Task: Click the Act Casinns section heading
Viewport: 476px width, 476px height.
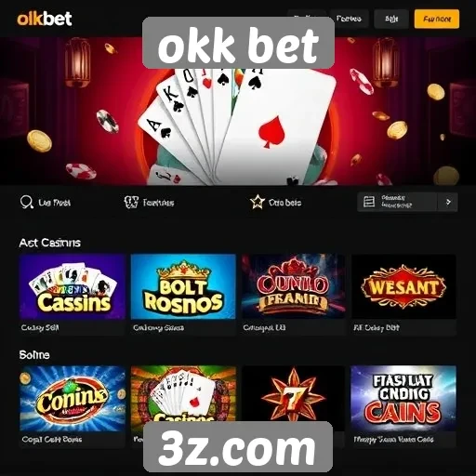Action: tap(49, 243)
